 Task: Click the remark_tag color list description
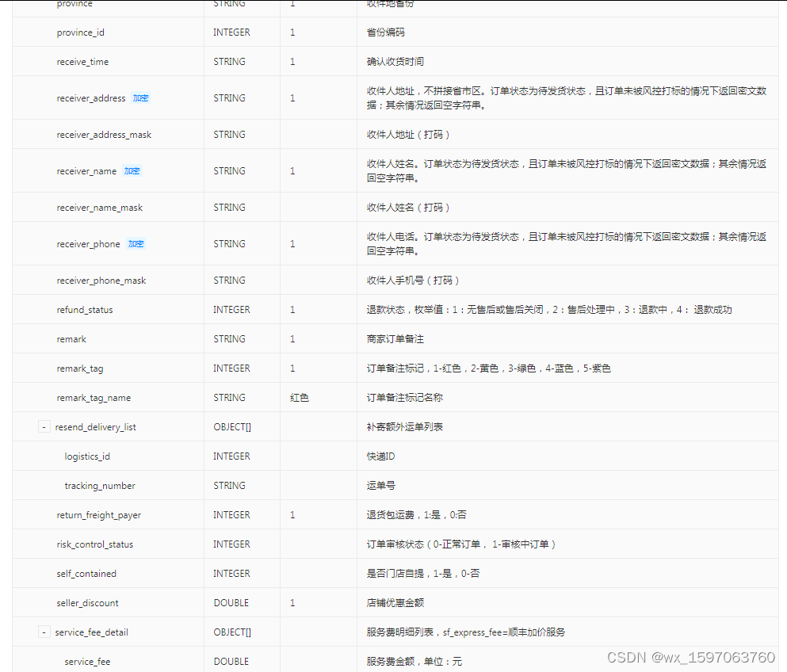pos(489,368)
